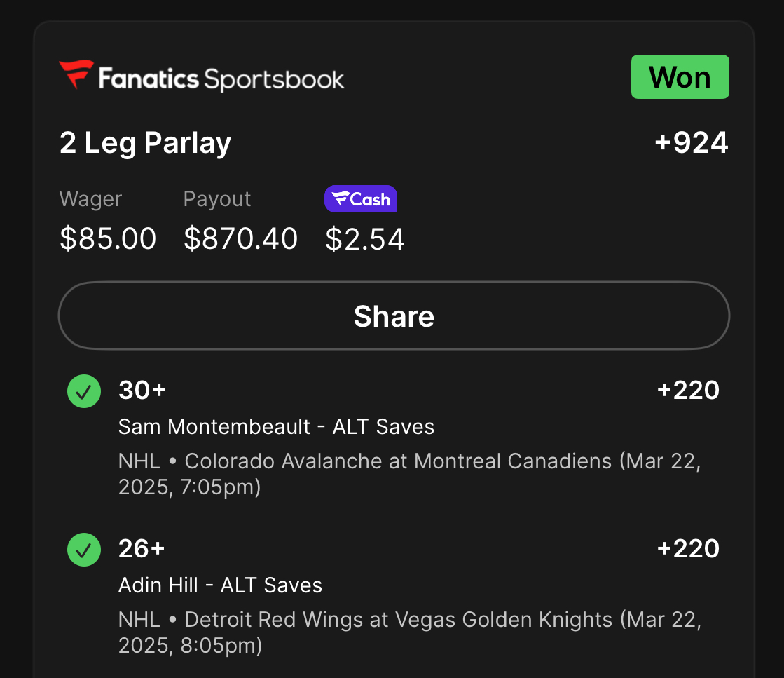Select the 2 Leg Parlay title
This screenshot has width=784, height=678.
pos(145,144)
